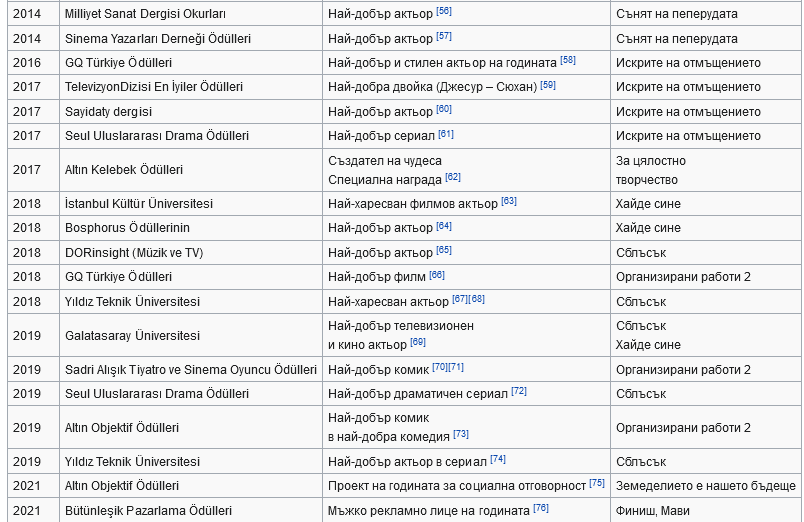Click citation 76 in Bütünleşik Pazarlama row
The width and height of the screenshot is (804, 522).
[541, 508]
